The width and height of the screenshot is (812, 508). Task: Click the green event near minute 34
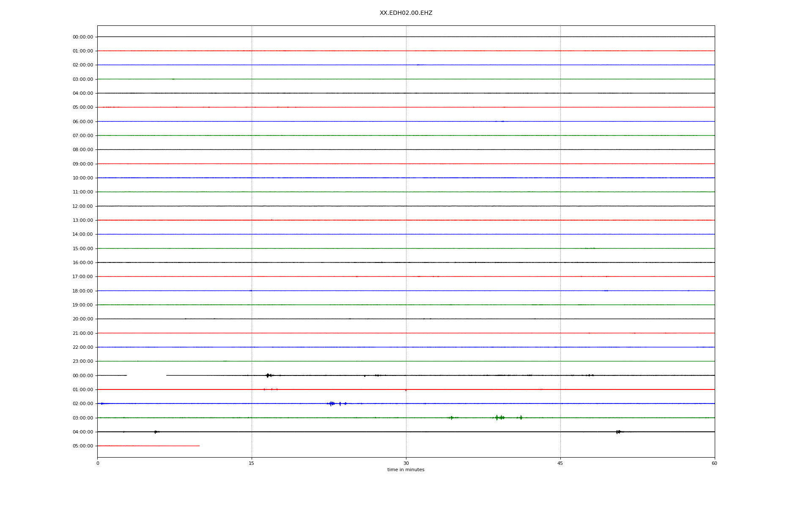click(451, 417)
